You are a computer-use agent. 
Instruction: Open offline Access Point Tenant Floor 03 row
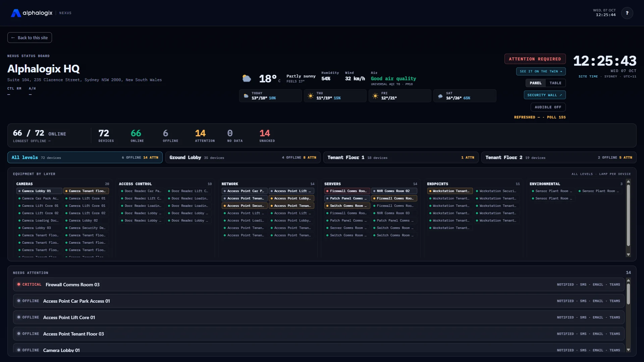coord(319,334)
